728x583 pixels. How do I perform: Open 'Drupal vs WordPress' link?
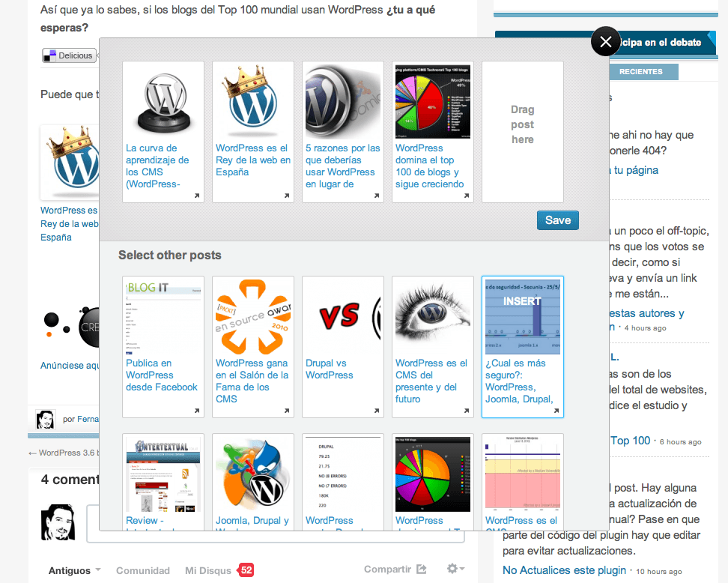click(330, 369)
